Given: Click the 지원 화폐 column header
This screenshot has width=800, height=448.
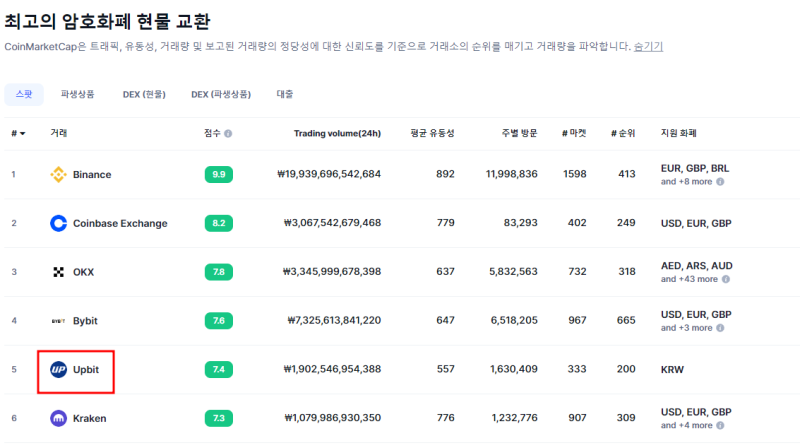Looking at the screenshot, I should (x=679, y=133).
